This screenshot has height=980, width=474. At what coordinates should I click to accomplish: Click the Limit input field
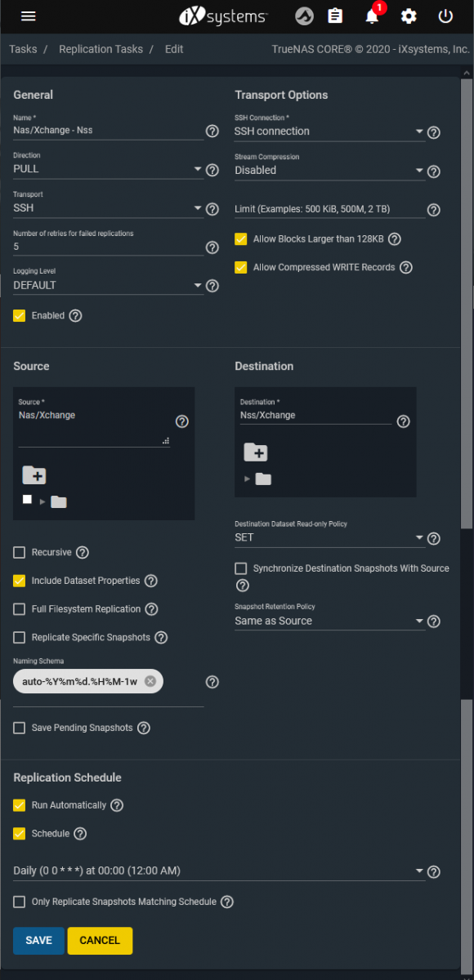(x=329, y=209)
